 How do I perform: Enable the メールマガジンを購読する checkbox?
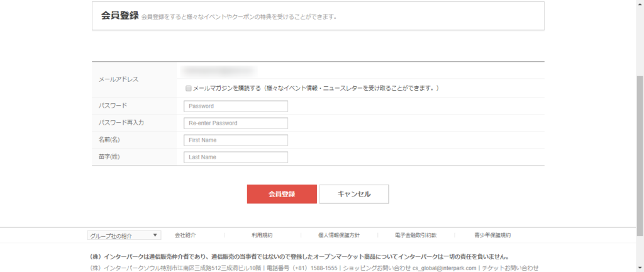pyautogui.click(x=188, y=88)
